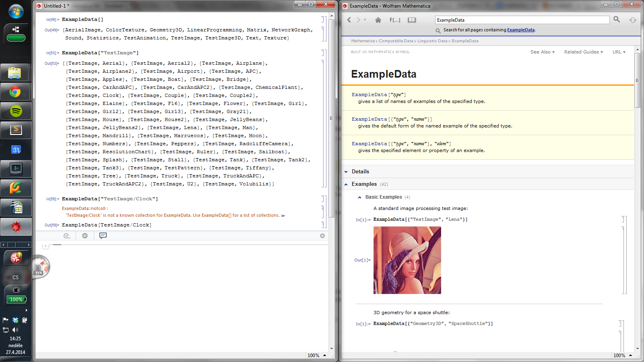Open the See Also dropdown
The image size is (644, 362).
point(543,52)
